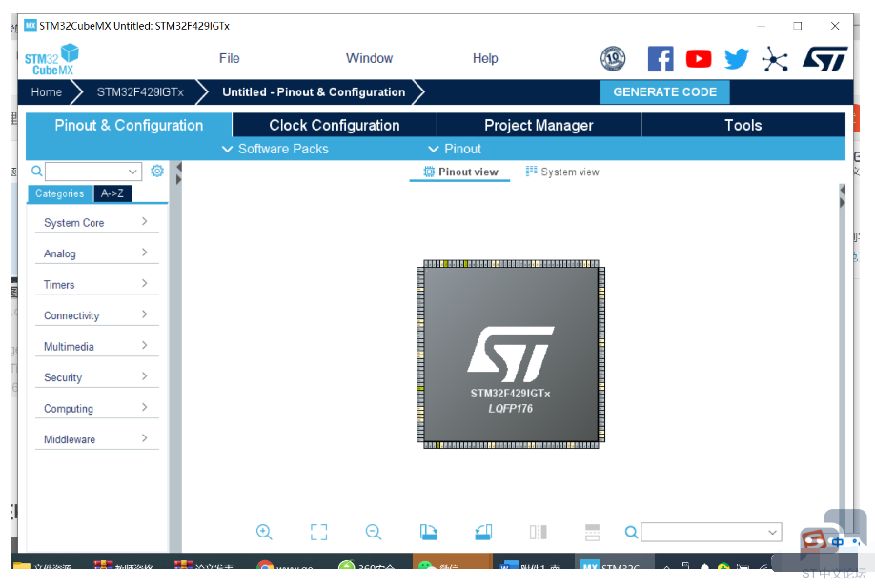Screen dimensions: 875x588
Task: Click the Twitter bird icon
Action: click(736, 59)
